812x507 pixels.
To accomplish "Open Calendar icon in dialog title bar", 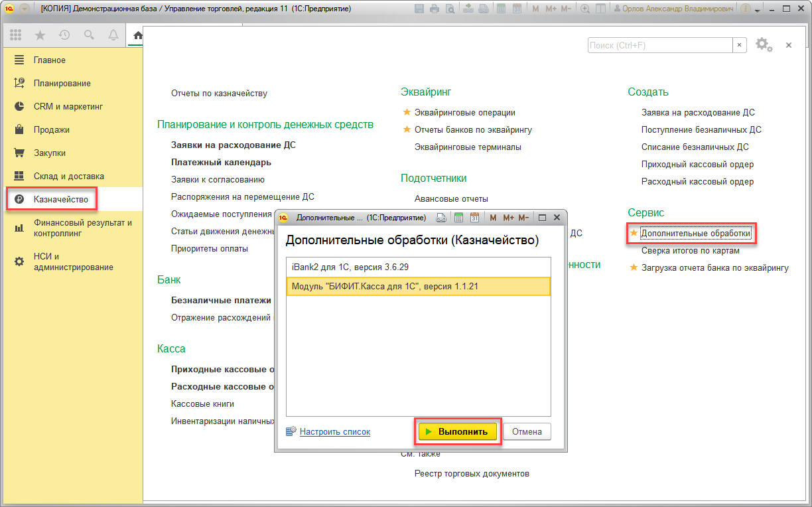I will coord(474,217).
